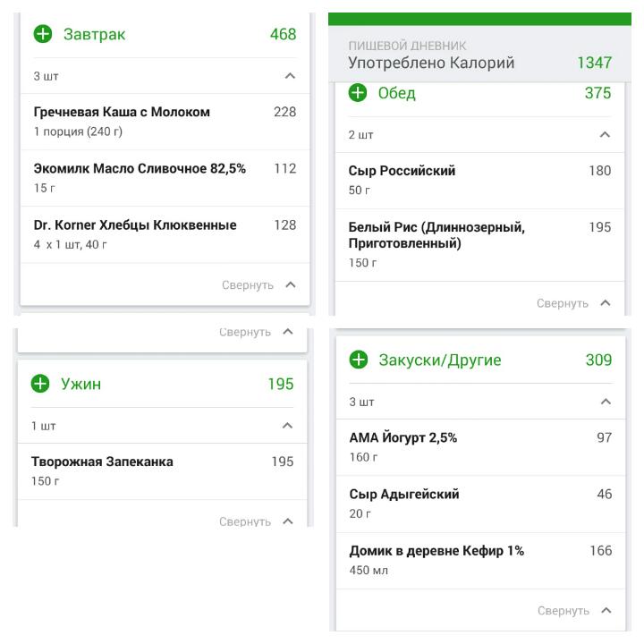
Task: Select Белый Рис Длиннозерный entry
Action: (479, 245)
